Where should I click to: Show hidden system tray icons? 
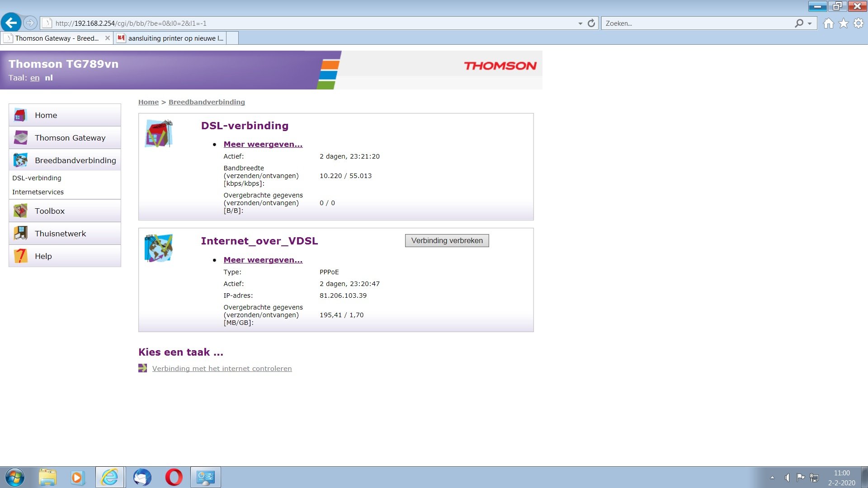coord(773,478)
